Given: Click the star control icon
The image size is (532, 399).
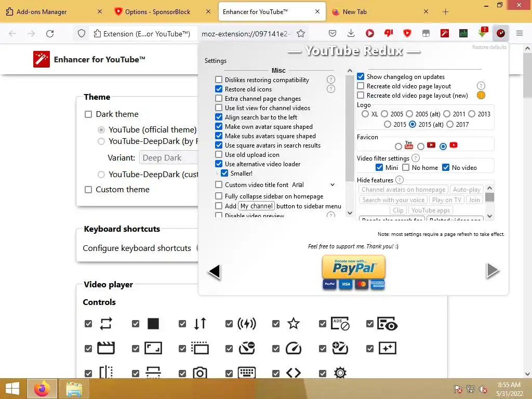Looking at the screenshot, I should tap(294, 324).
